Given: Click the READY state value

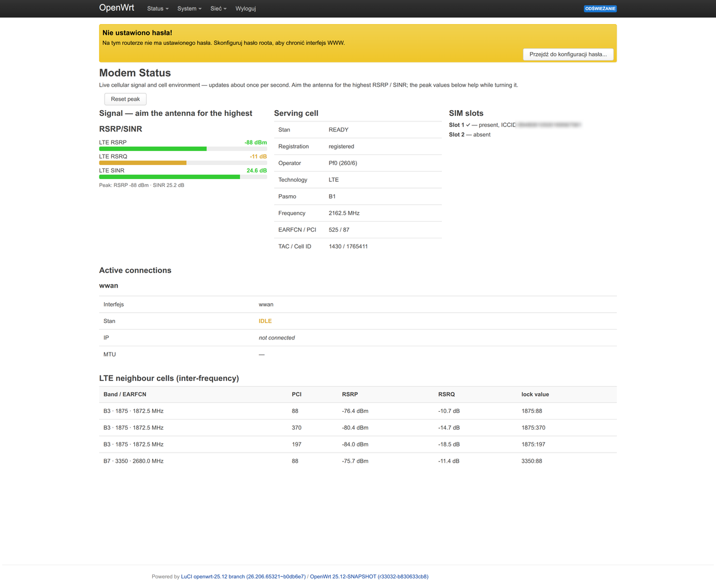Looking at the screenshot, I should pos(338,130).
